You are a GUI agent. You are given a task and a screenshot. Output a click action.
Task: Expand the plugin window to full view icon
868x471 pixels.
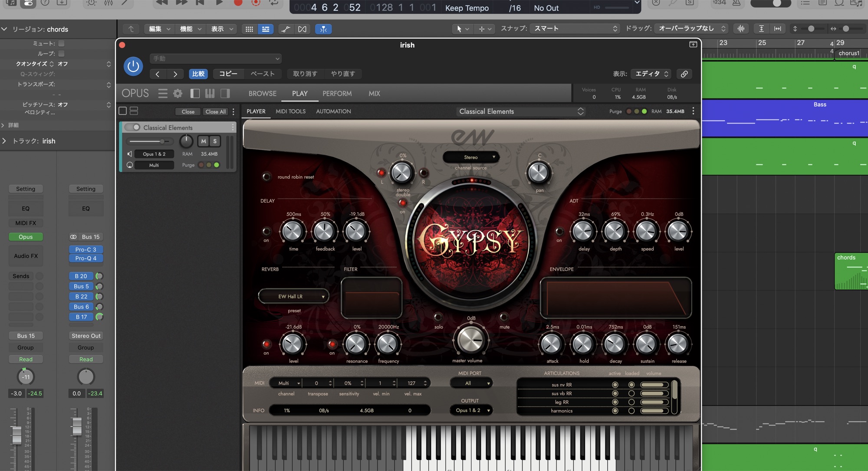click(x=693, y=45)
